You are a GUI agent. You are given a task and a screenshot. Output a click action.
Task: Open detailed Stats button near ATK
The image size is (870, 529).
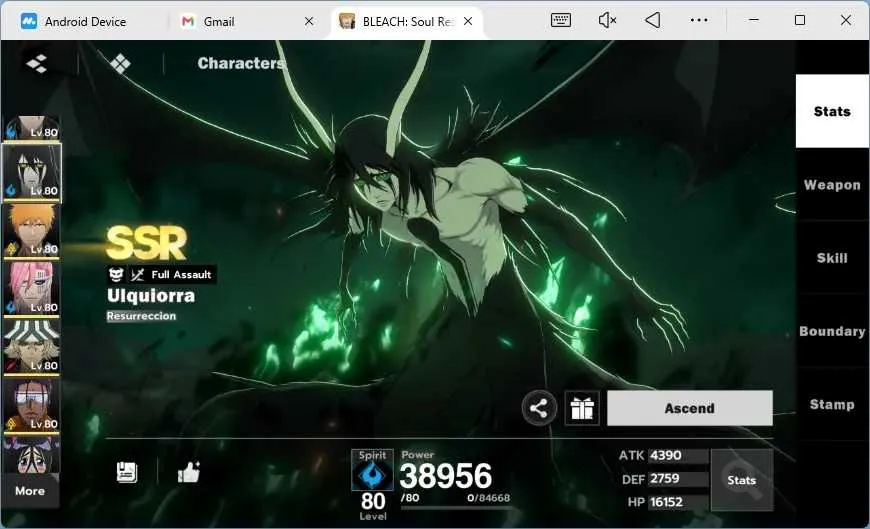[742, 480]
